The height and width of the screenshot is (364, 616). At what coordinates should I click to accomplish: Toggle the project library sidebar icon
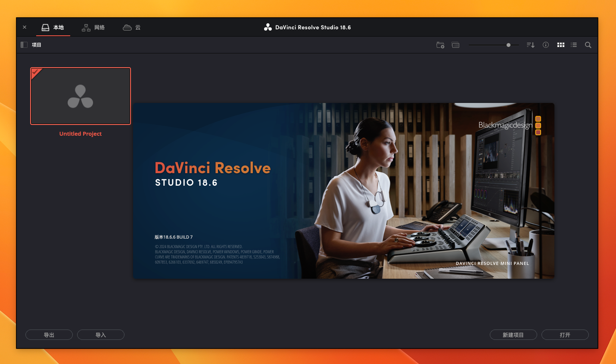point(24,45)
